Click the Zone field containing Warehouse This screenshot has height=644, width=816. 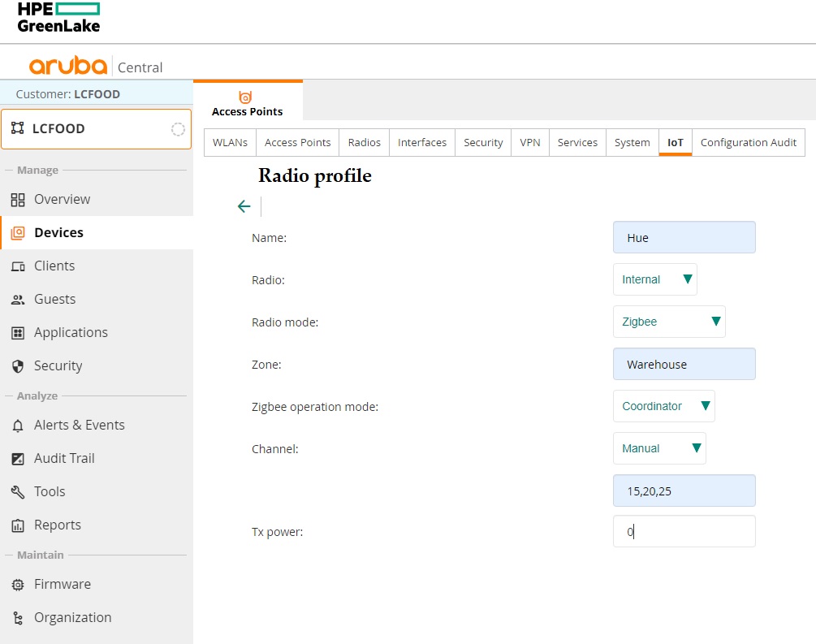pyautogui.click(x=684, y=365)
